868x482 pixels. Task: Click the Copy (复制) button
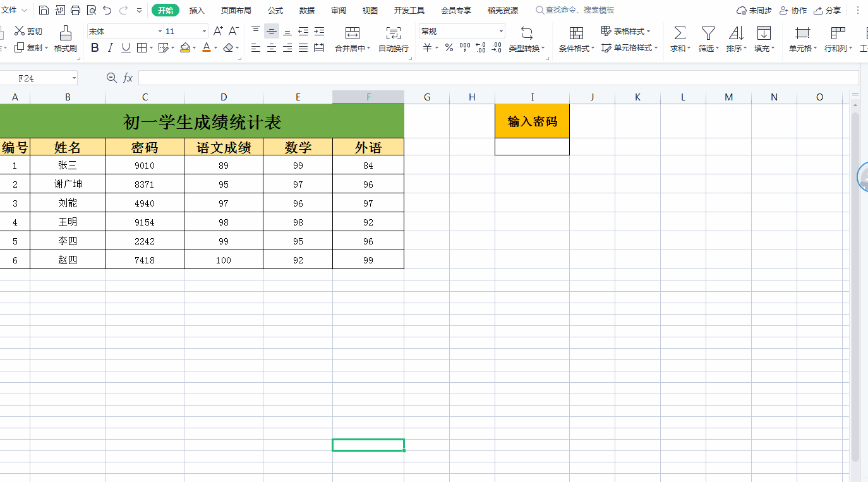coord(32,47)
